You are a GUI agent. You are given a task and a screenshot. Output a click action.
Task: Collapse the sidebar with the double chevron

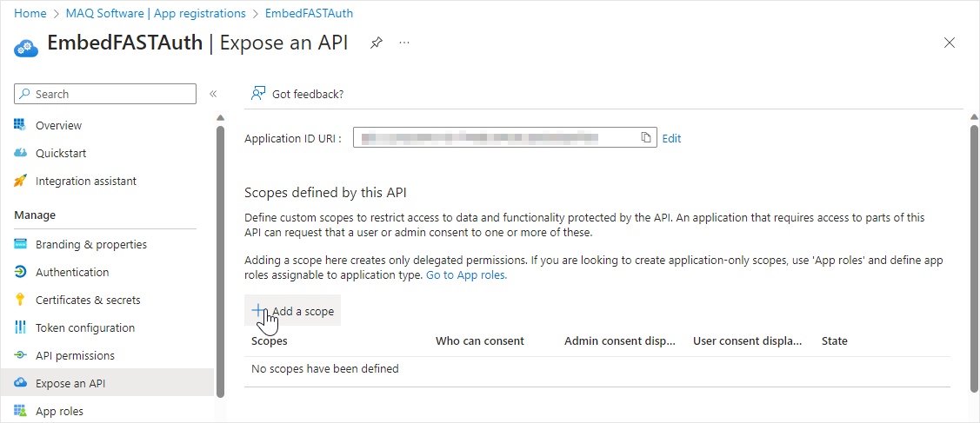(x=213, y=94)
